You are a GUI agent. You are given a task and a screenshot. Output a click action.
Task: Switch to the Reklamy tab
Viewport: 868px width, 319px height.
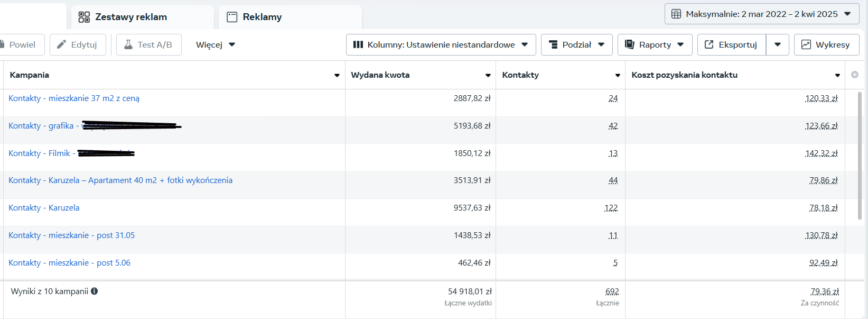290,17
